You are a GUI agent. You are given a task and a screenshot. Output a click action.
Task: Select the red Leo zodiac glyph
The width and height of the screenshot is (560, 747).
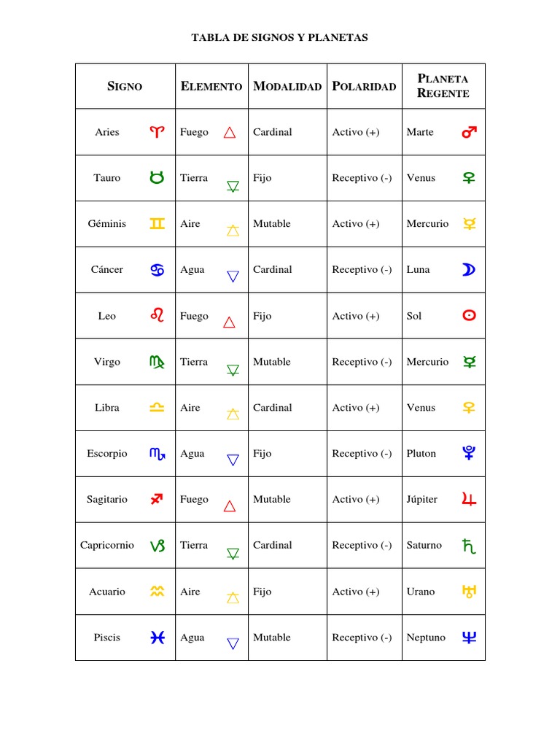click(x=157, y=315)
